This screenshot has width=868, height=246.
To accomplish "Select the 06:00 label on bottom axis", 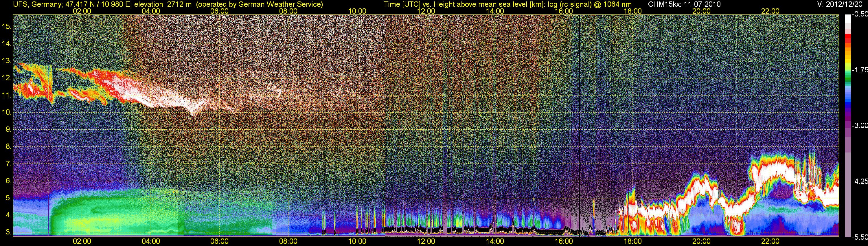I will point(219,241).
